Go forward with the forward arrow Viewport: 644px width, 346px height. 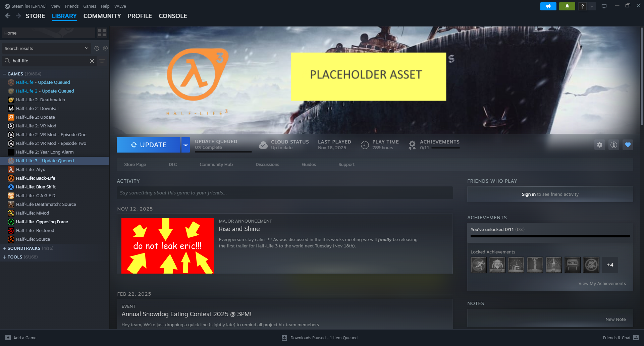pos(18,16)
